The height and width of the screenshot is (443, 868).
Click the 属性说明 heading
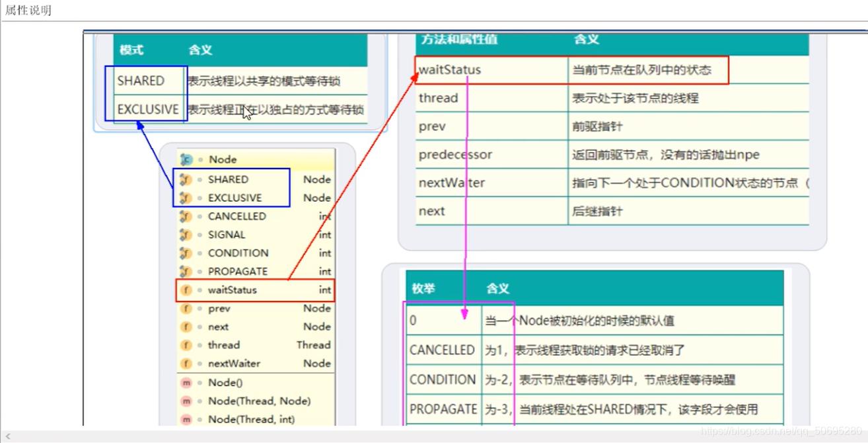point(28,11)
